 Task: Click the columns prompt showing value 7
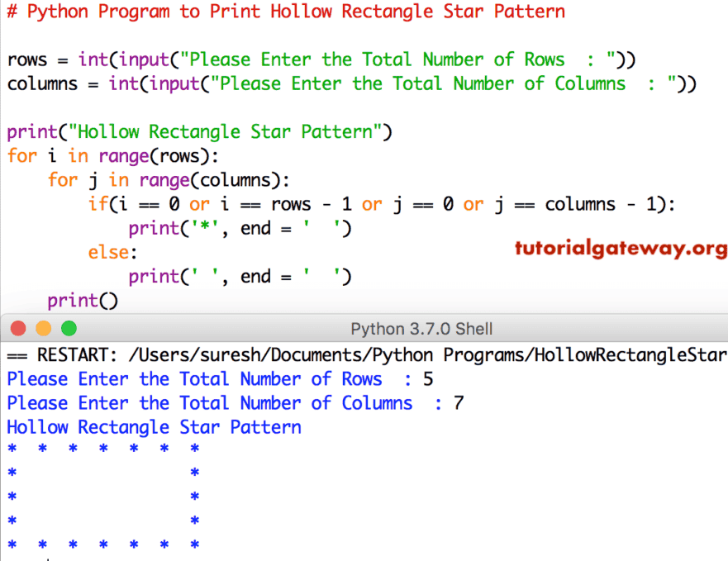point(230,403)
